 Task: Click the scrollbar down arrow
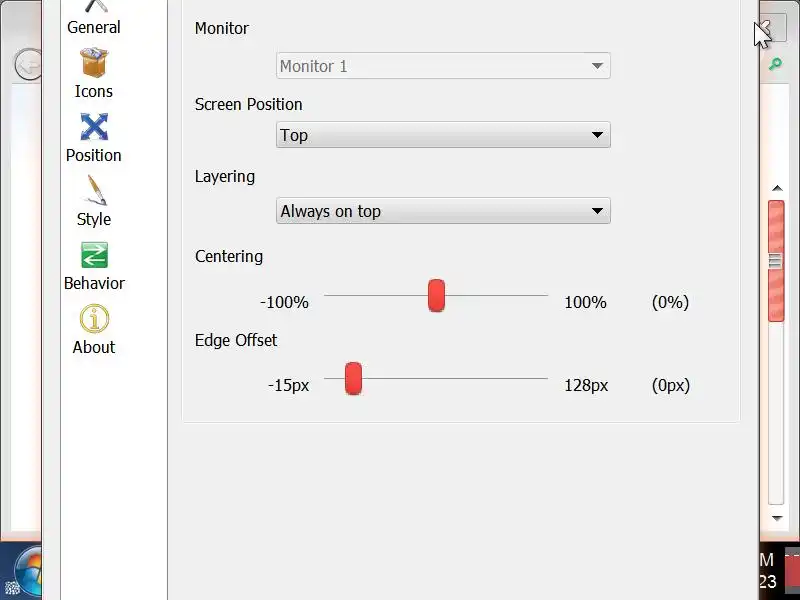click(x=776, y=518)
